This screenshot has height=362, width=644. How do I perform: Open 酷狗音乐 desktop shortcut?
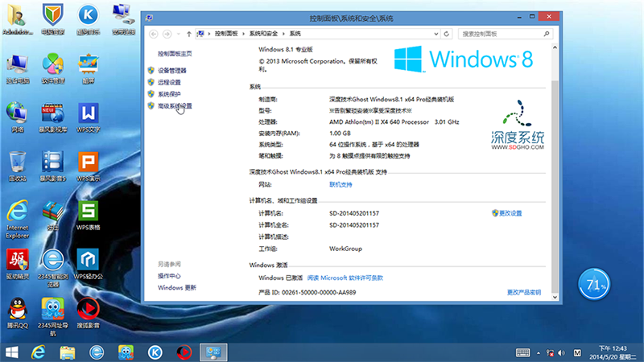click(88, 19)
